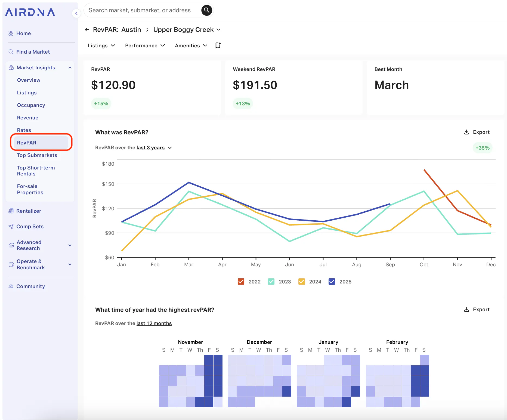Click the Austin breadcrumb link
The image size is (507, 420).
click(x=131, y=30)
